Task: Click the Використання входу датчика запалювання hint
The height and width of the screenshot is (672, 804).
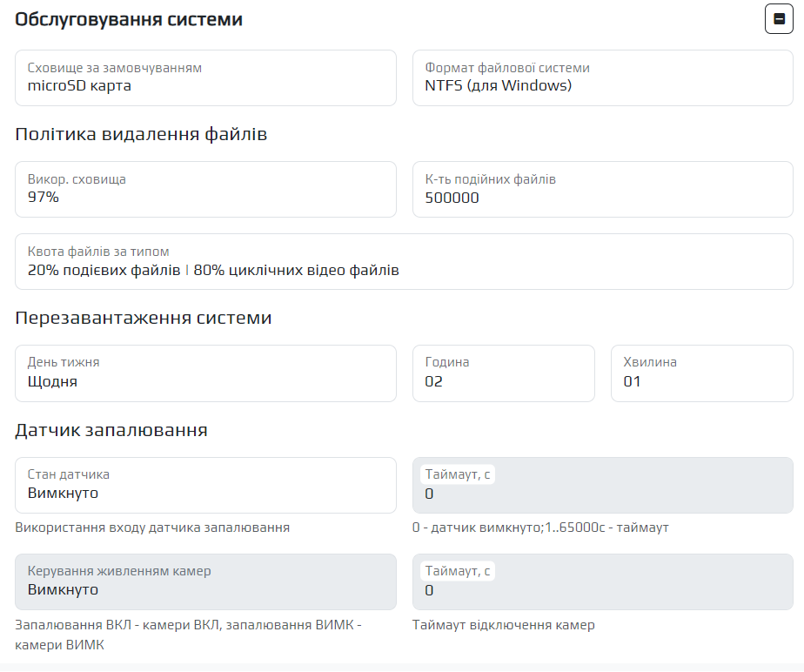Action: (152, 528)
